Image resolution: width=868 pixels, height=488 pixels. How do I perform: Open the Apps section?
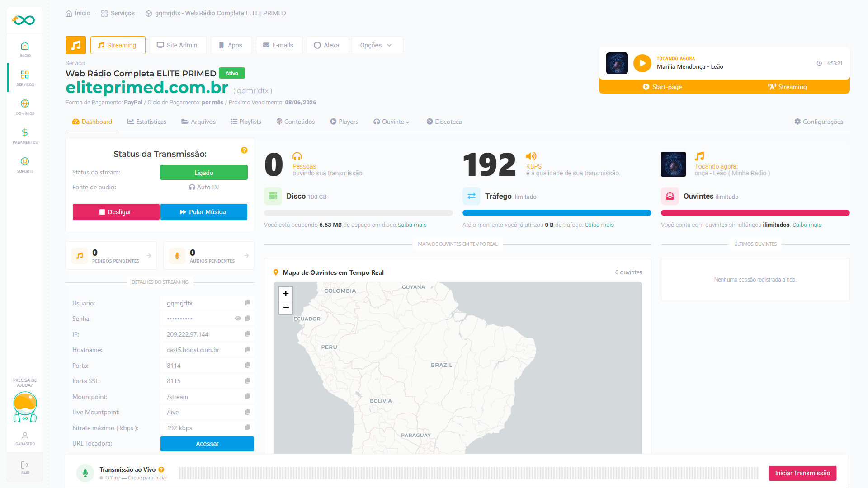point(231,45)
